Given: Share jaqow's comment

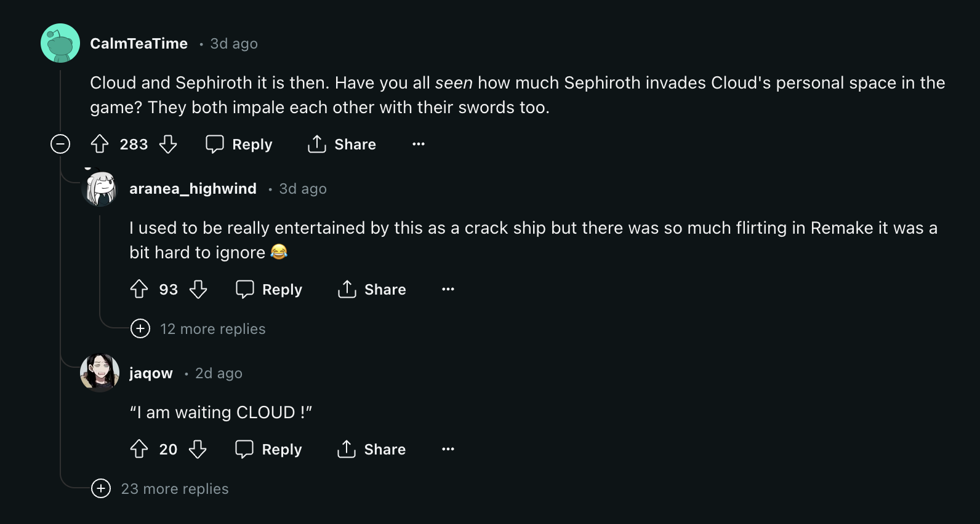Looking at the screenshot, I should click(372, 450).
